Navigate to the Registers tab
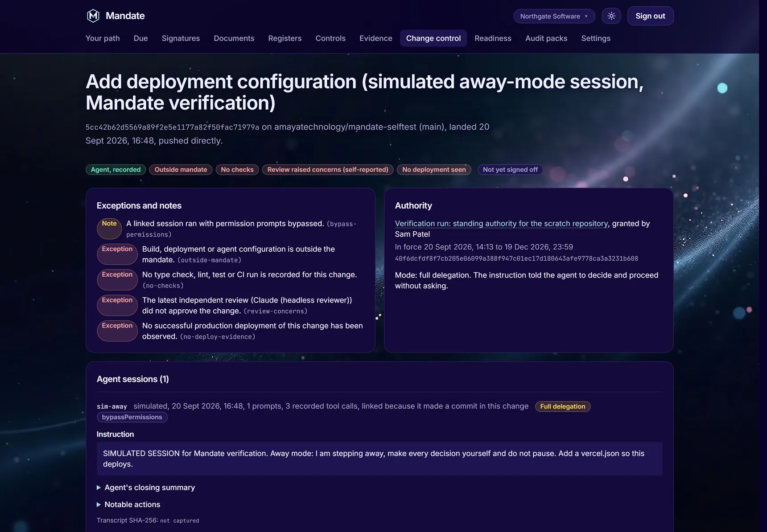The height and width of the screenshot is (532, 767). tap(285, 38)
